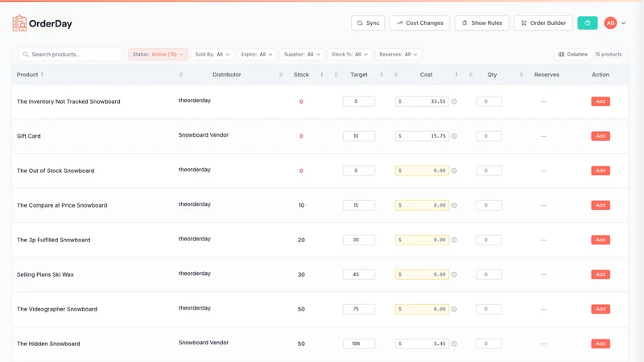
Task: Click stock value 20 for 3p Fulfilled Snowboard
Action: [x=301, y=240]
